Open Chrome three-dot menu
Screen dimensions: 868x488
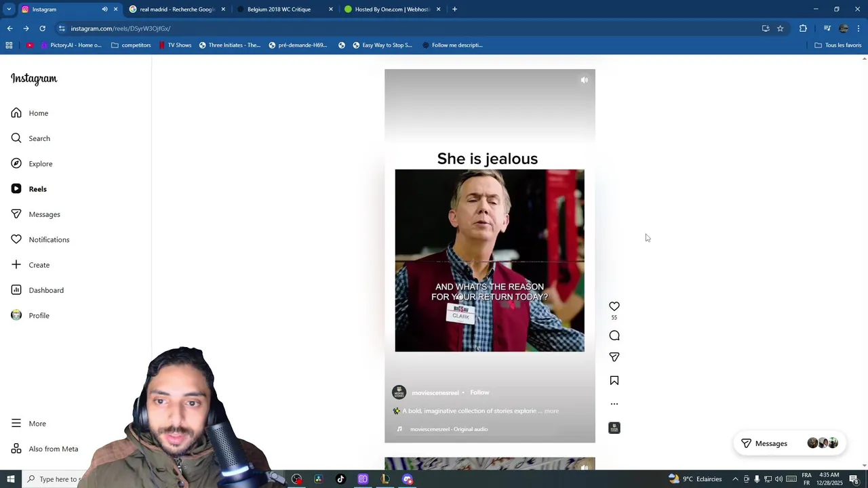tap(859, 28)
